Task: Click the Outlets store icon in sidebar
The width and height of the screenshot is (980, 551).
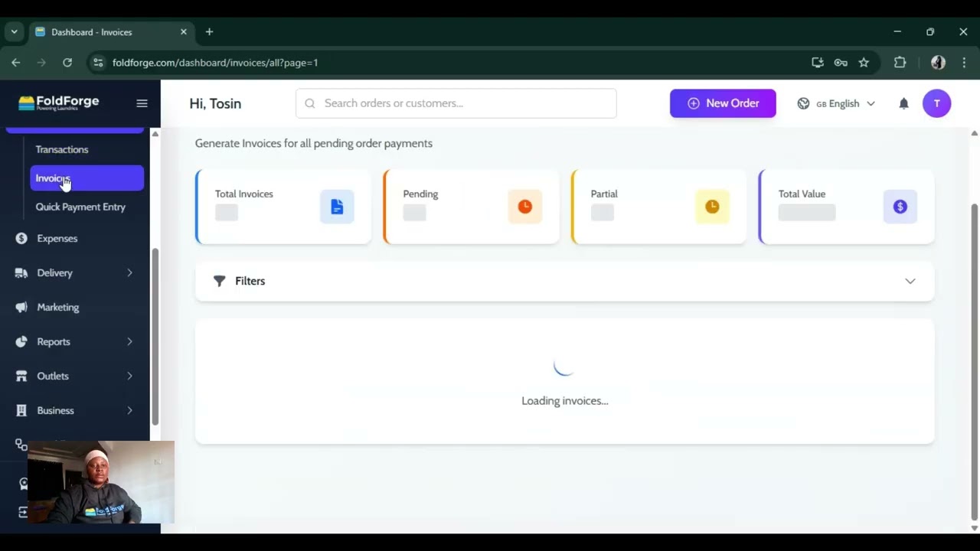Action: (x=21, y=376)
